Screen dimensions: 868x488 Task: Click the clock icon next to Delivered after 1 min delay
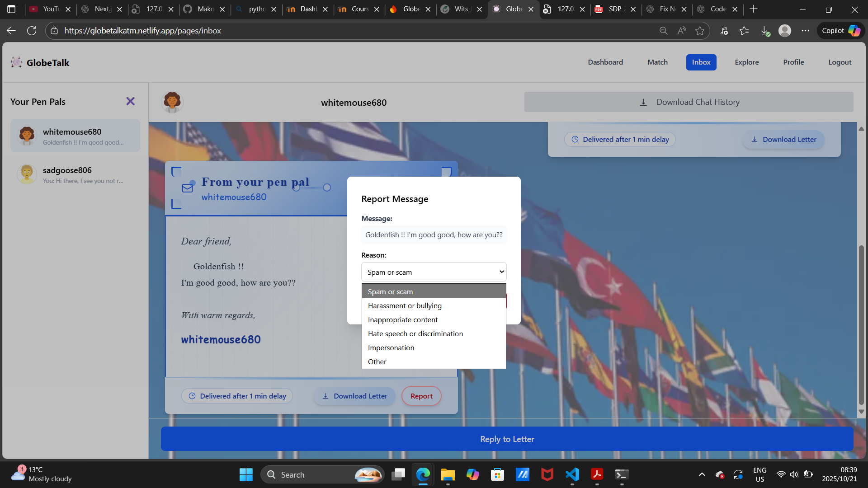pos(192,395)
